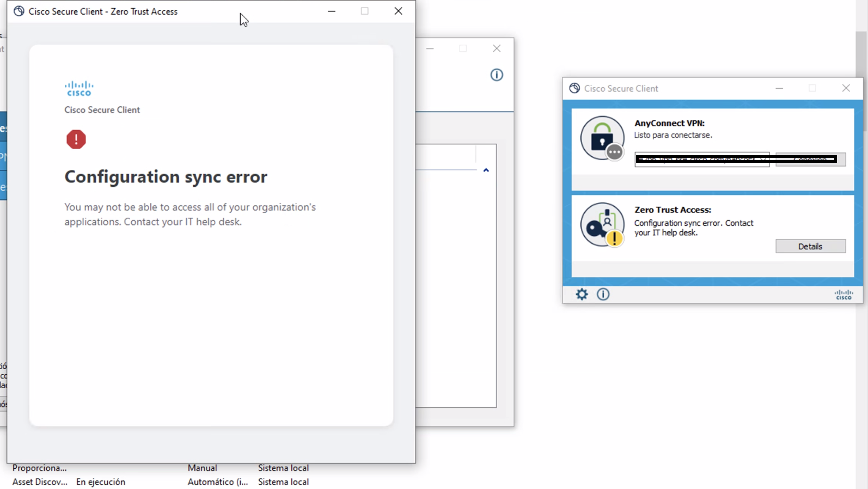Click the red error icon in Zero Trust window

tap(76, 139)
